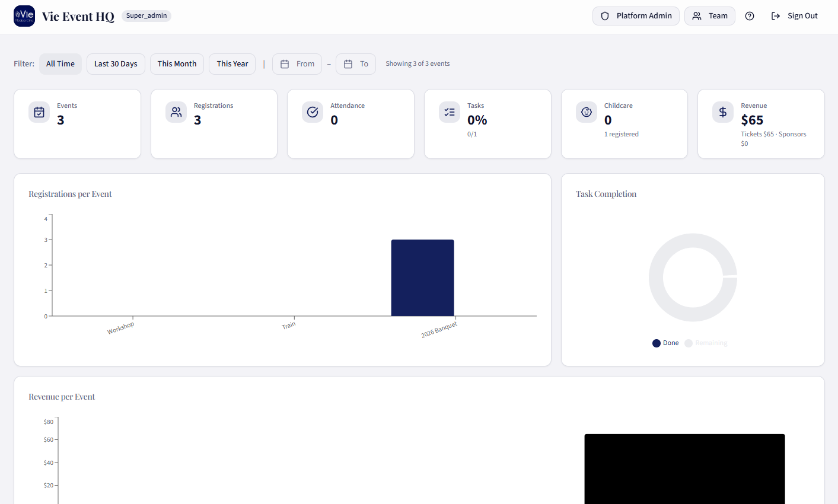Click the Done legend color dot
Screen dimensions: 838x504
coord(657,343)
